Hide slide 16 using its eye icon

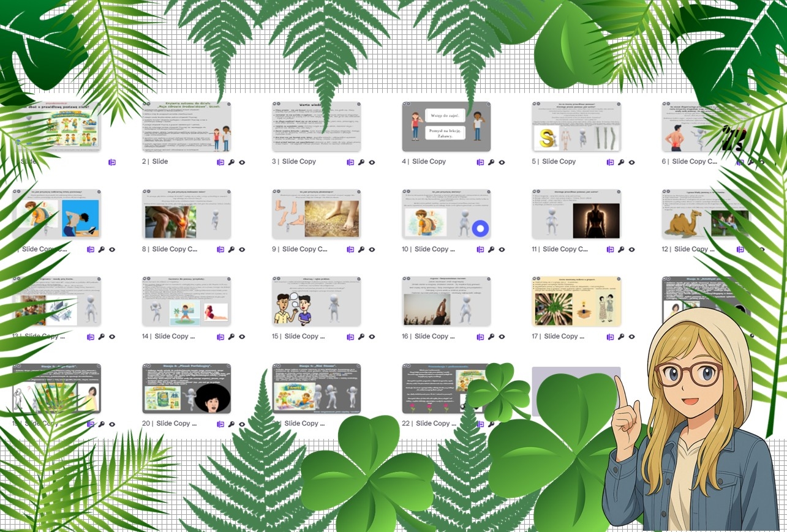point(502,337)
